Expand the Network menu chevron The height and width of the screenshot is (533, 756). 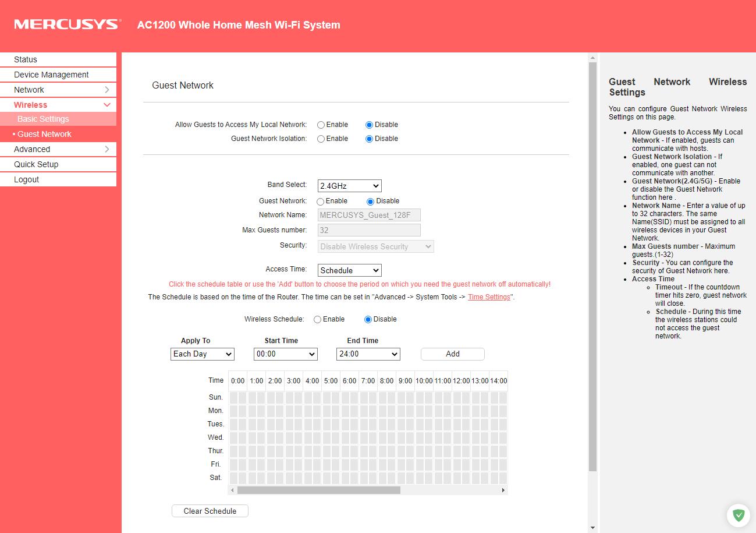tap(107, 90)
